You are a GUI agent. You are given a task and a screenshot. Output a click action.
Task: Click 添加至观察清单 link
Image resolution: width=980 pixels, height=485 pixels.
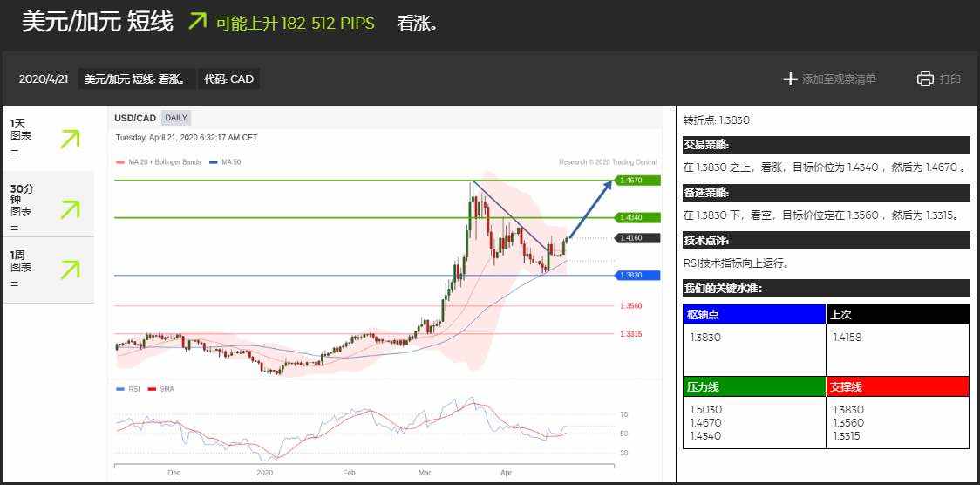tap(839, 79)
